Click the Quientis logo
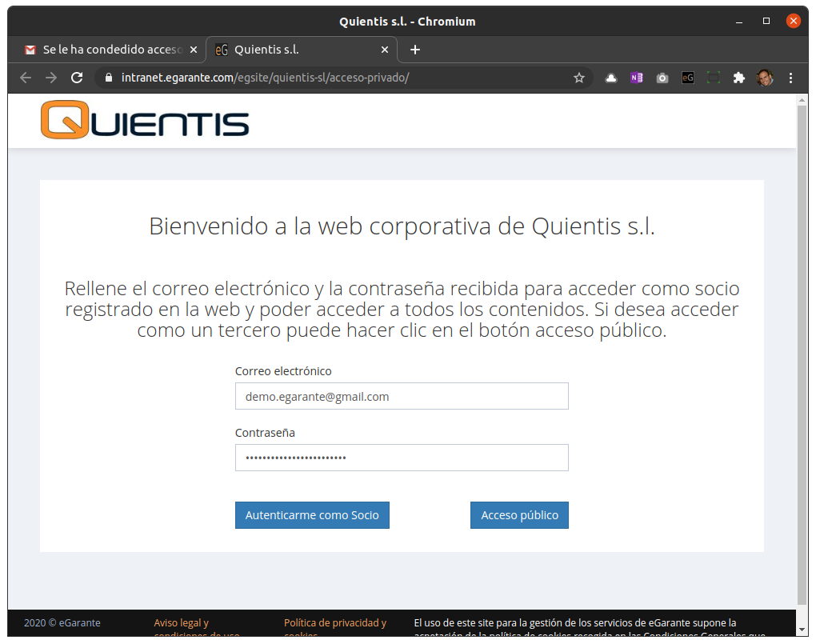The image size is (816, 644). tap(145, 120)
